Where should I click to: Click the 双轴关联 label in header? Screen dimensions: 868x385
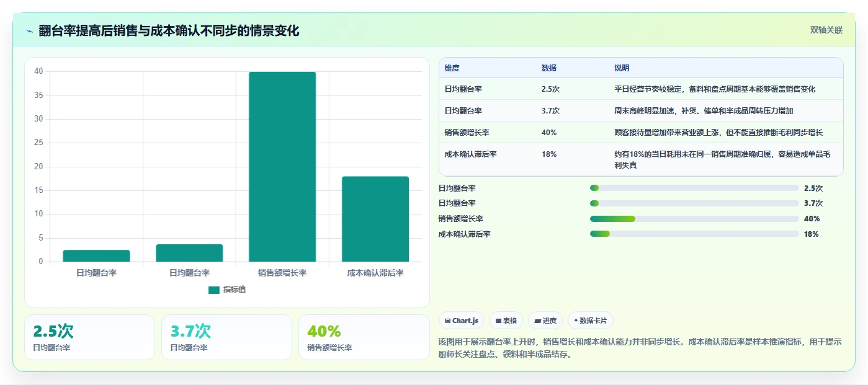point(826,30)
